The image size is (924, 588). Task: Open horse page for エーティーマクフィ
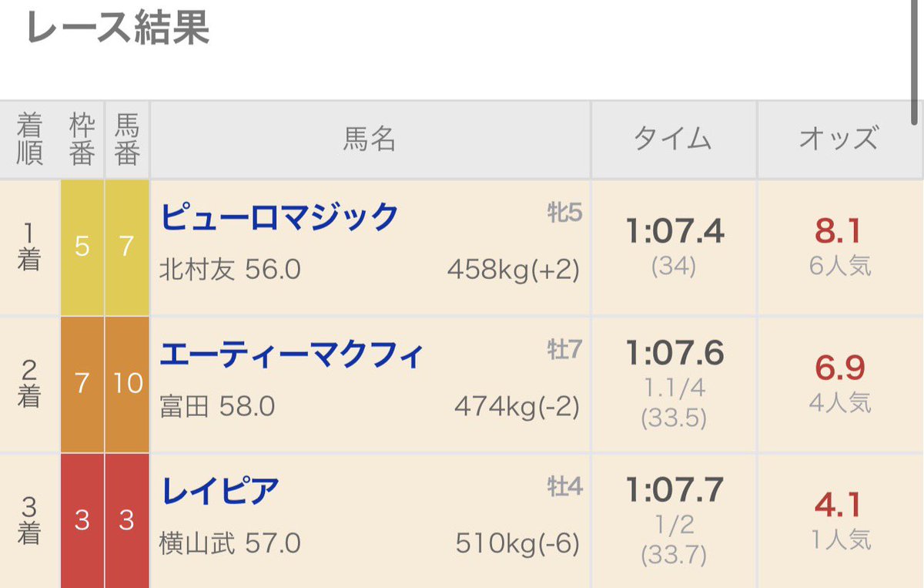[292, 355]
